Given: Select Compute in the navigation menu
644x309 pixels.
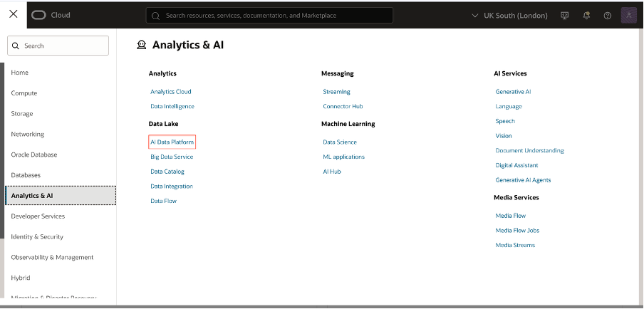Looking at the screenshot, I should click(24, 93).
